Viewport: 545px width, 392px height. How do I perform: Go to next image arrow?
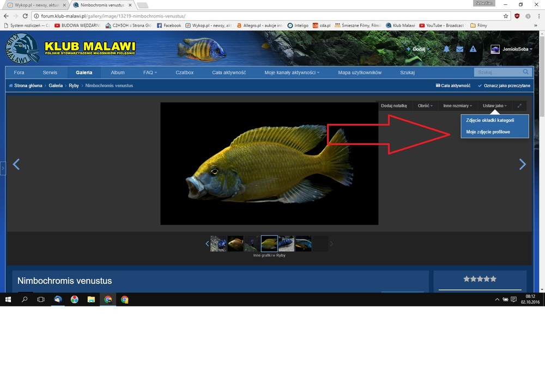click(523, 164)
